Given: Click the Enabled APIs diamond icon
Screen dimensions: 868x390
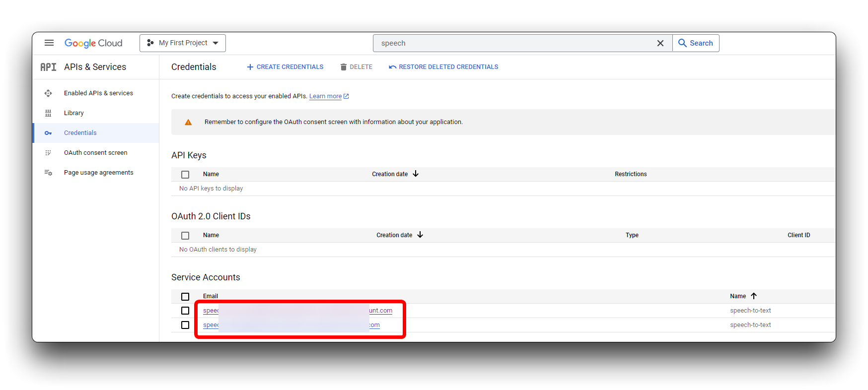Looking at the screenshot, I should coord(48,93).
